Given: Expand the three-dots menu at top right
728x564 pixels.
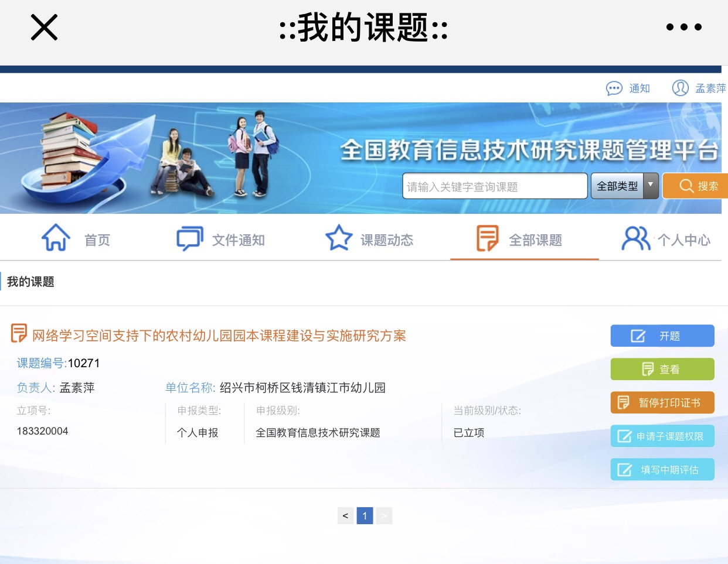Looking at the screenshot, I should click(x=683, y=26).
